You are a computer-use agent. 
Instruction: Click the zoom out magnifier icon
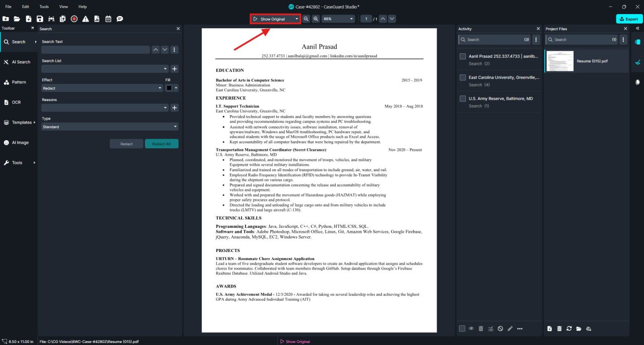pyautogui.click(x=306, y=19)
